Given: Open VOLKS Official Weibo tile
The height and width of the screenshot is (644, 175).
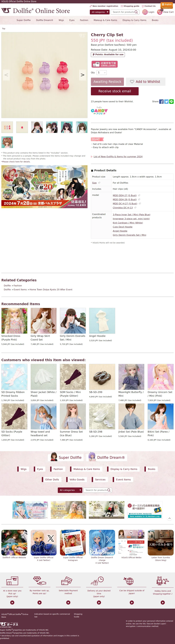Looking at the screenshot, I should 131,543.
